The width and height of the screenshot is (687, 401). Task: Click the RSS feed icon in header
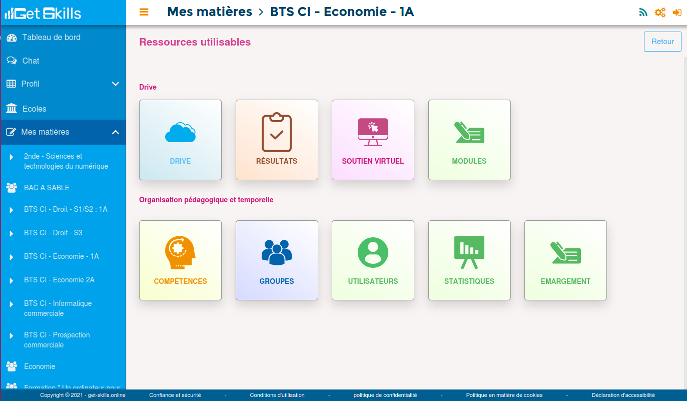pyautogui.click(x=643, y=12)
